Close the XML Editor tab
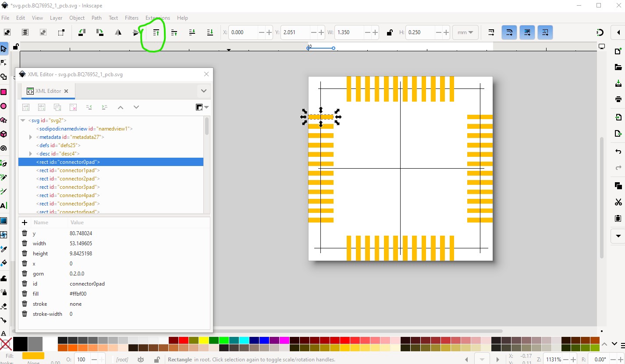The width and height of the screenshot is (625, 364). [66, 91]
